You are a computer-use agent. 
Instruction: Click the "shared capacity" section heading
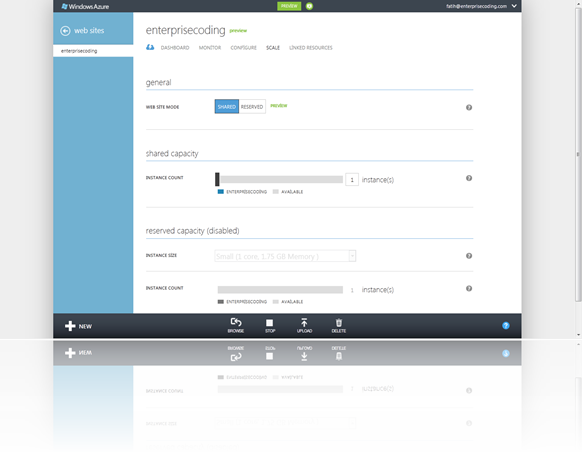[172, 154]
